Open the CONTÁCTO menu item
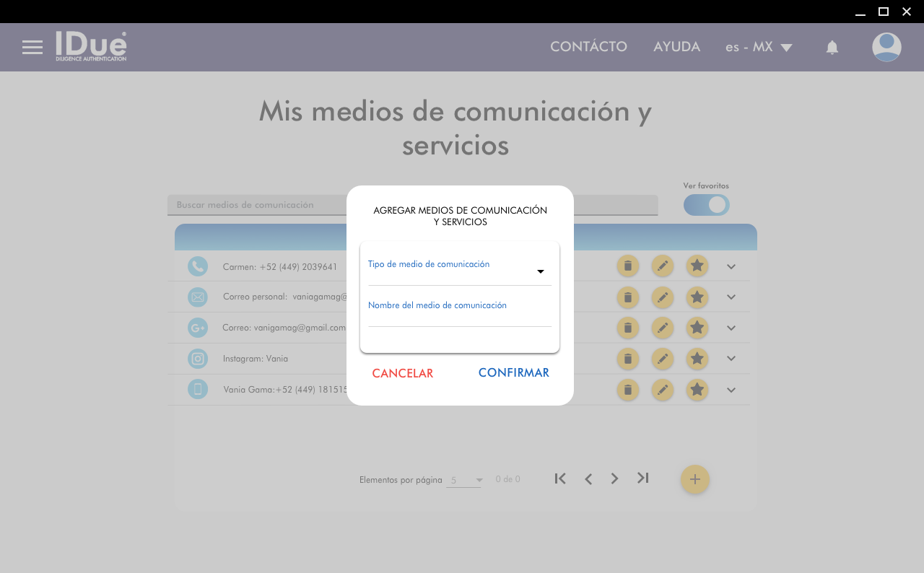 pos(588,47)
